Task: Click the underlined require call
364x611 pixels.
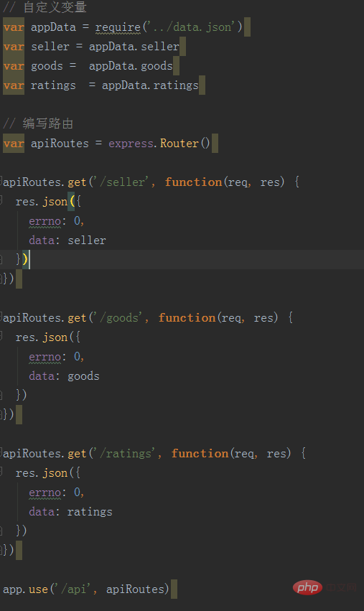Action: (x=118, y=27)
